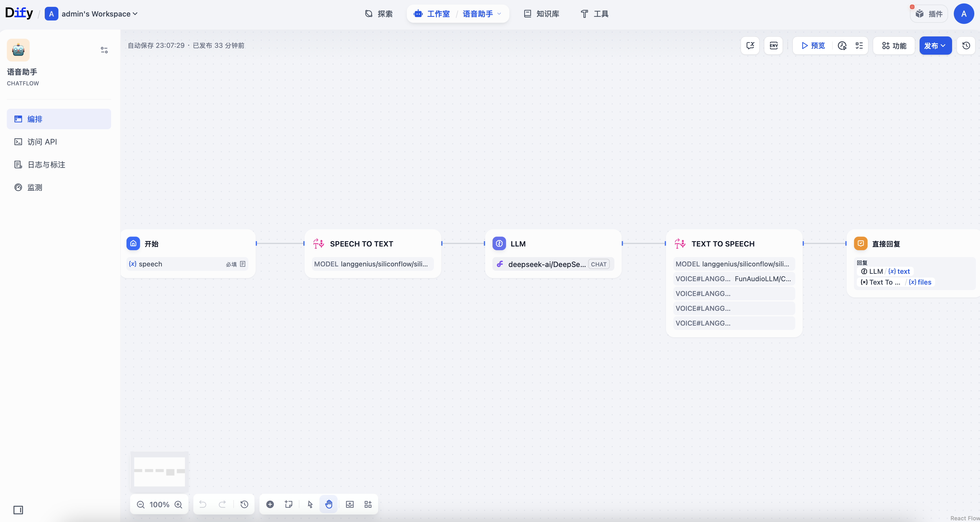Click the organize nodes icon
Viewport: 980px width, 522px height.
[368, 504]
